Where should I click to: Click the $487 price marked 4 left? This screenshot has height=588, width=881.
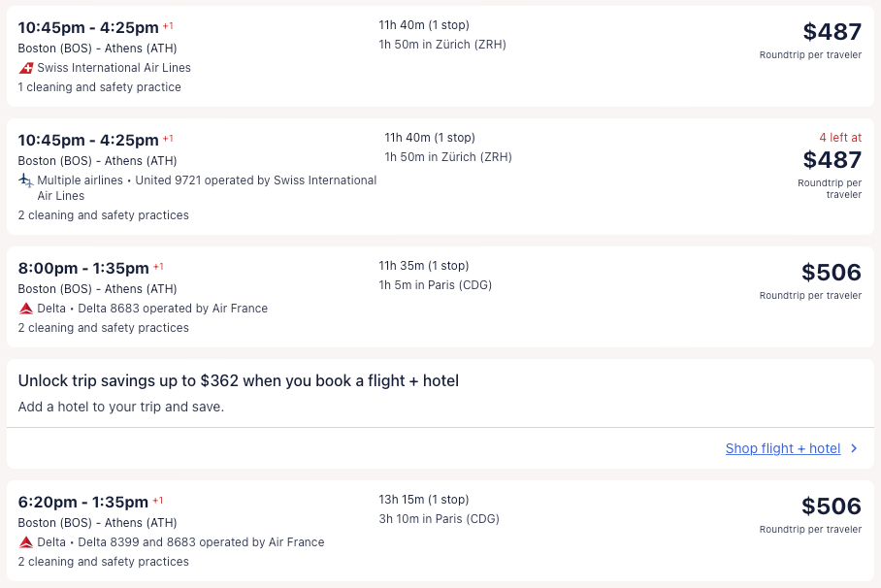click(x=832, y=160)
